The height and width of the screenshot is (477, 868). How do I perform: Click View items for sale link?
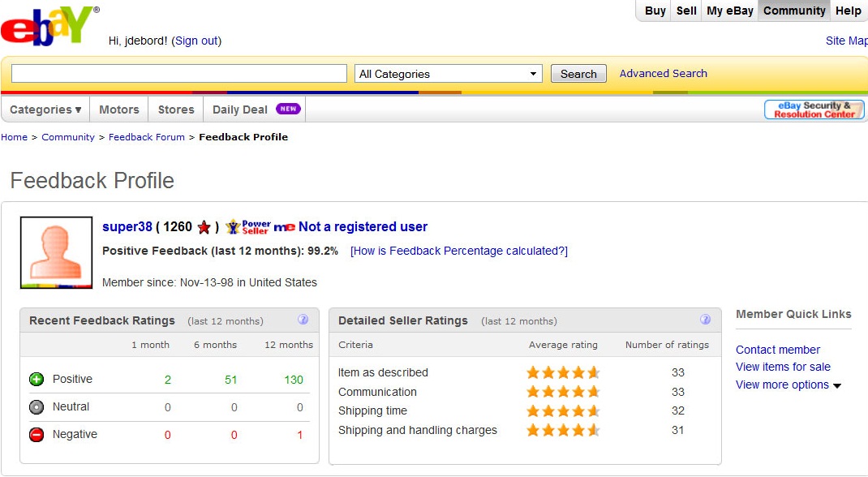(783, 367)
